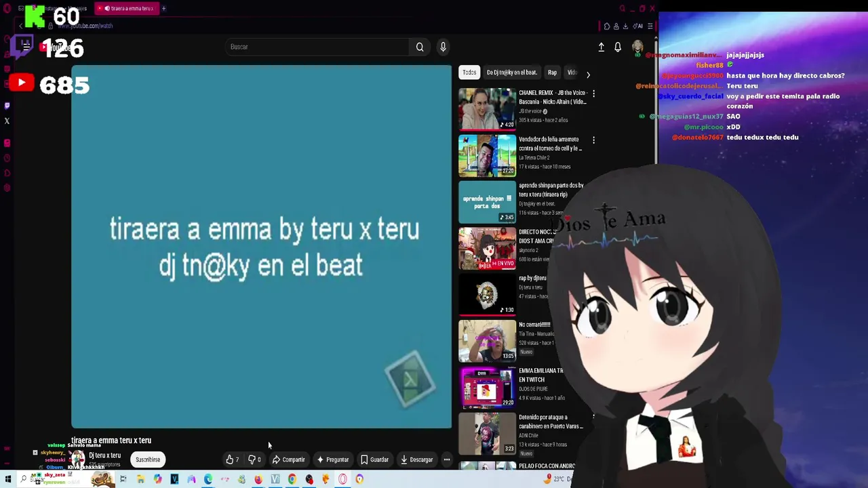868x488 pixels.
Task: Click the Descargar button
Action: coord(416,460)
